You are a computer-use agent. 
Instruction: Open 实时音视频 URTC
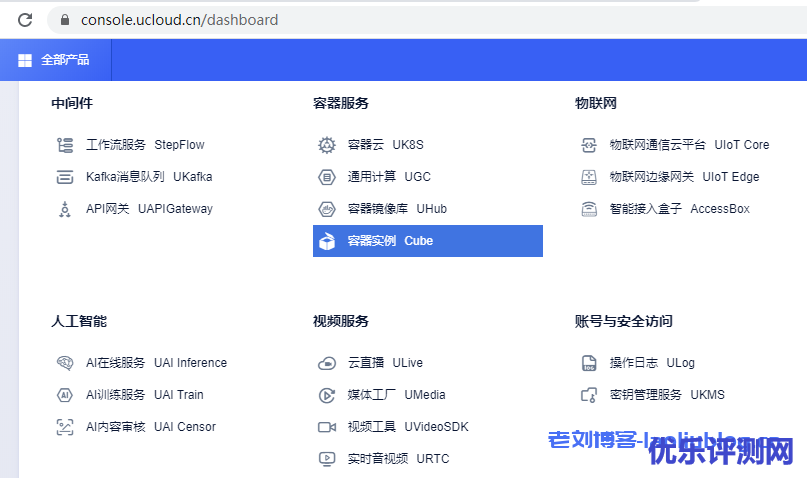398,459
